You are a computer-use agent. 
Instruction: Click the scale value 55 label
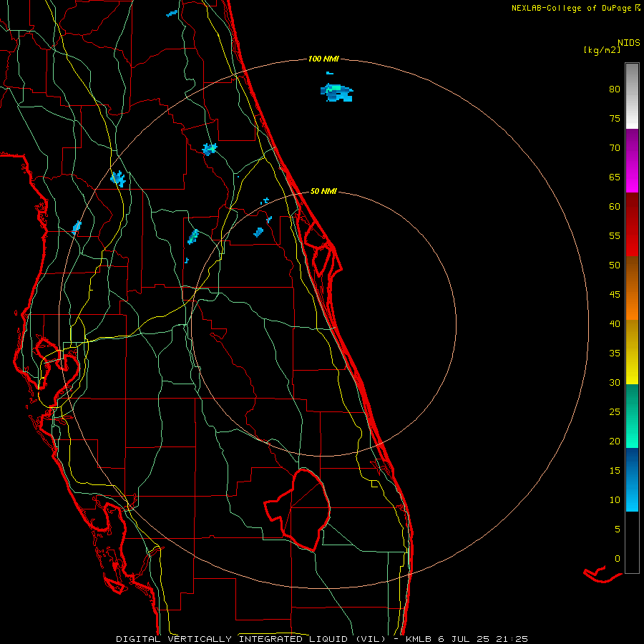(x=615, y=235)
